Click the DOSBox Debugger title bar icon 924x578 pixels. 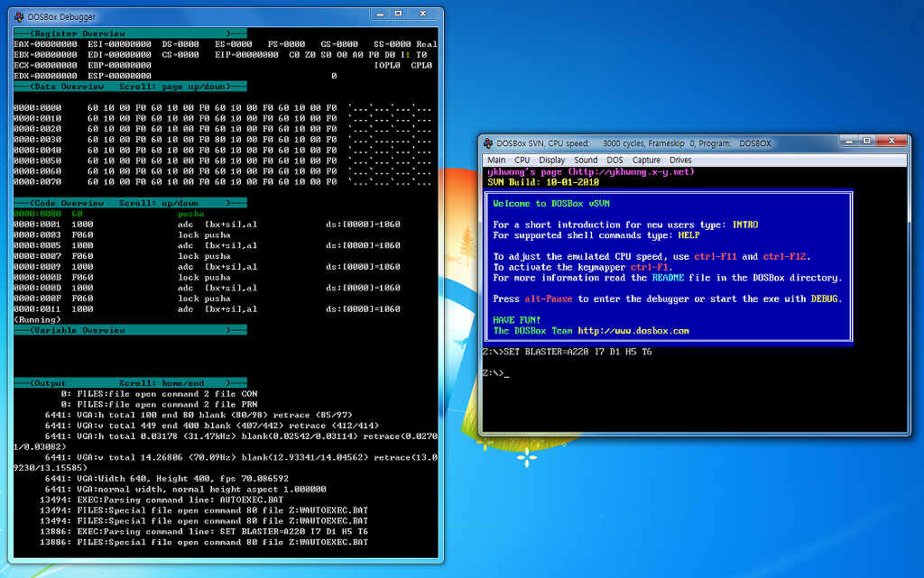23,16
